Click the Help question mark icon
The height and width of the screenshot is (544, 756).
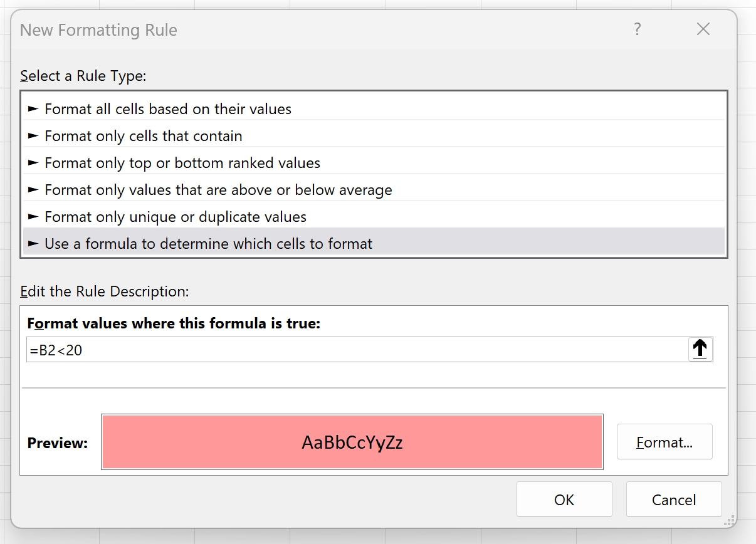(x=638, y=29)
